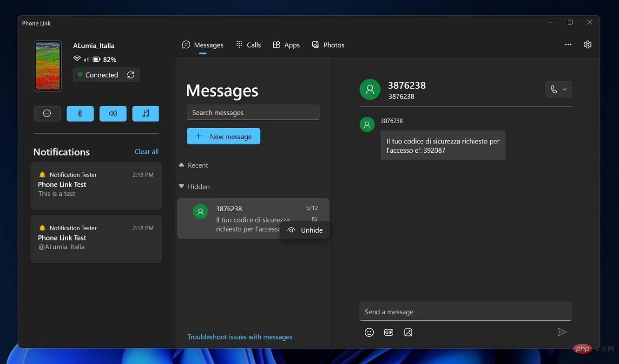
Task: Attach an image to the message
Action: (x=408, y=332)
